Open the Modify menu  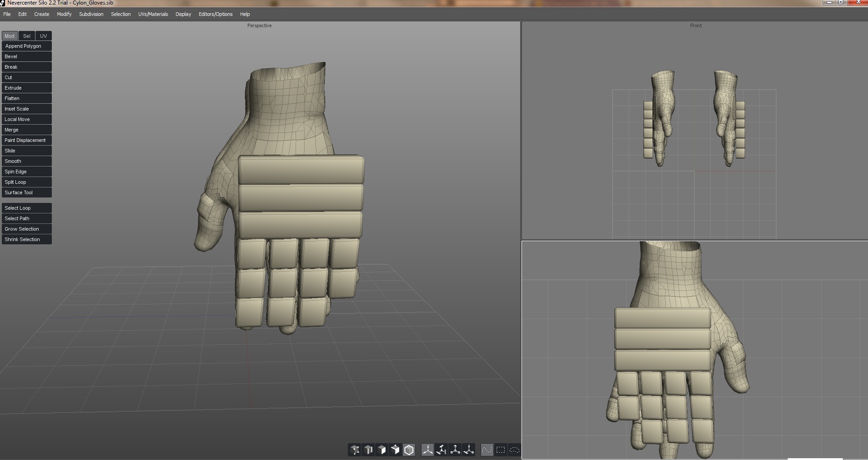click(64, 14)
